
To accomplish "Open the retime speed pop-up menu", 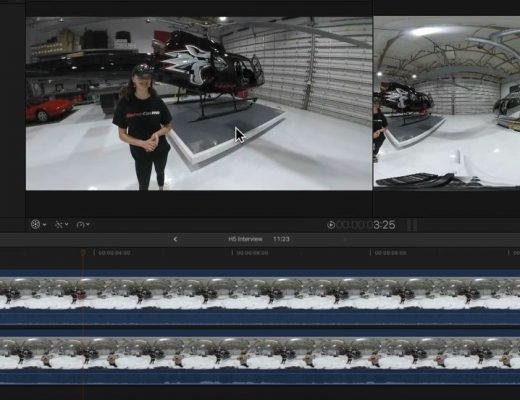I will (83, 225).
